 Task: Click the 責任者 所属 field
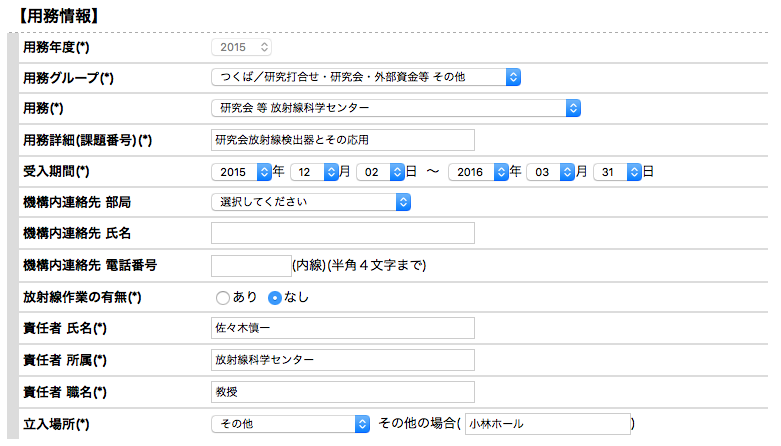point(342,360)
